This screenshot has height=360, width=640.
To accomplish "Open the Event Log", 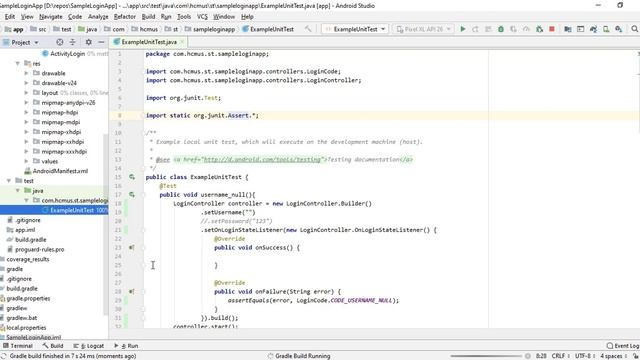I will [623, 346].
